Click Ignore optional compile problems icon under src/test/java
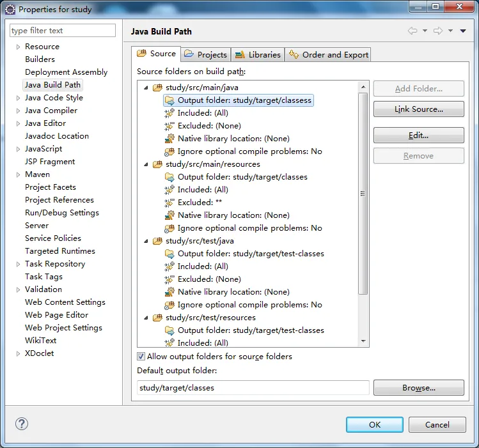 (169, 305)
